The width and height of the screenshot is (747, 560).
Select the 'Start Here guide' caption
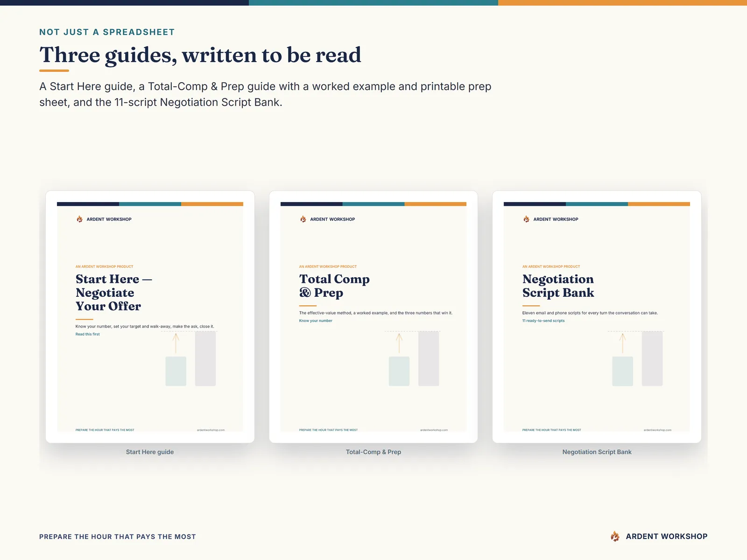(x=150, y=452)
